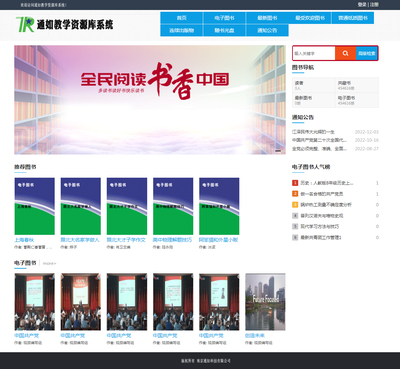Open 高级检索 advanced search

click(366, 53)
